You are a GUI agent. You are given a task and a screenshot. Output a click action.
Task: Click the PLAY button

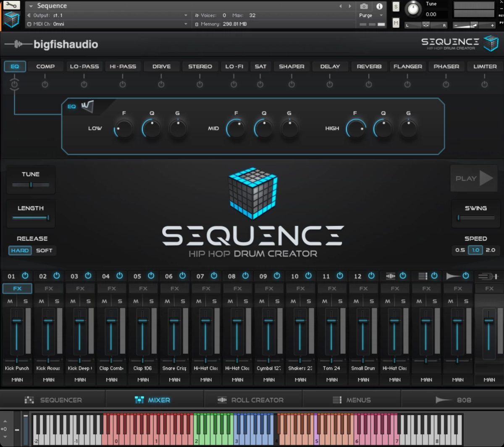474,178
